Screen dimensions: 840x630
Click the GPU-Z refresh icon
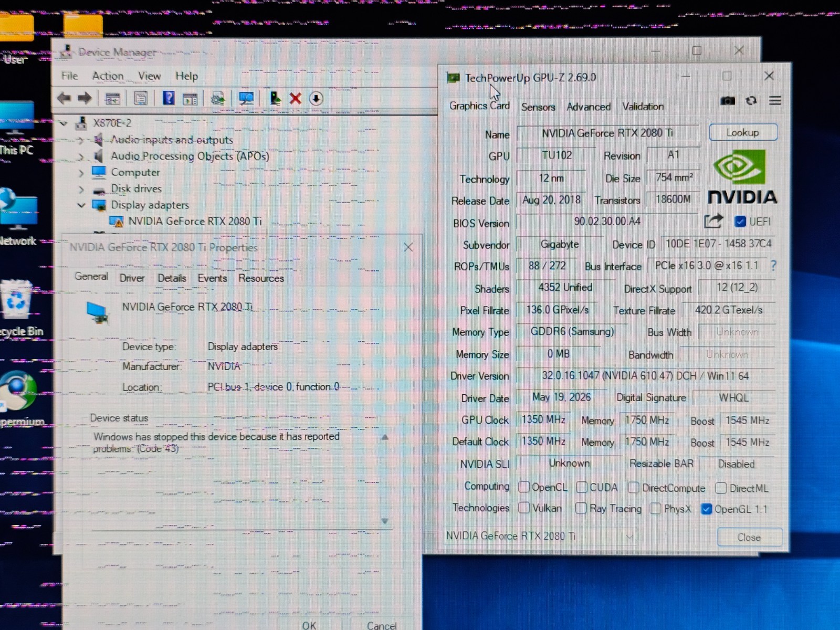coord(751,100)
